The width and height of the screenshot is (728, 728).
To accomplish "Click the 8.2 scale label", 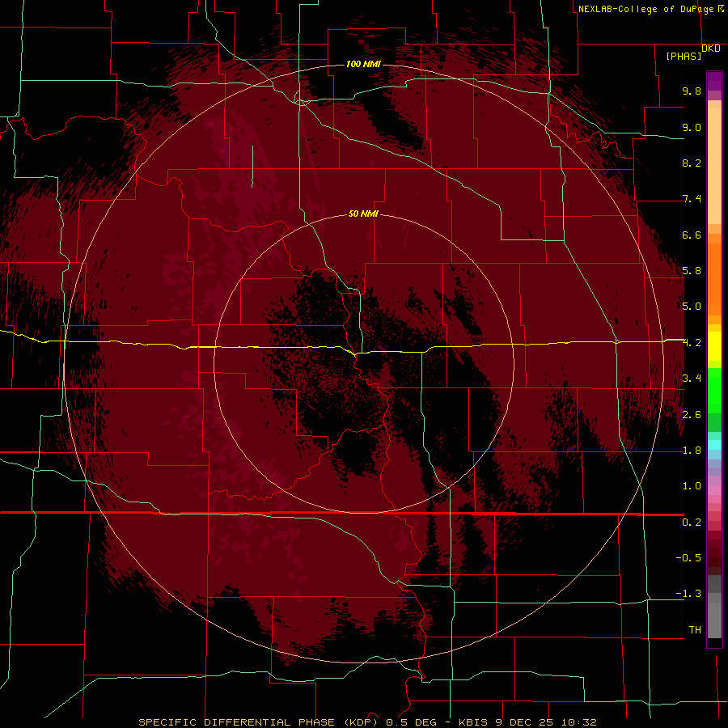I will 692,163.
